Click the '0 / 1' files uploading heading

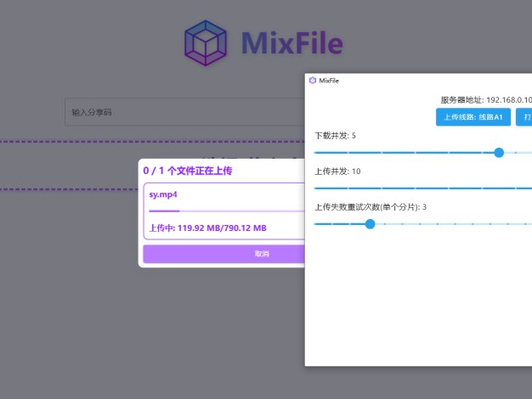(x=188, y=171)
